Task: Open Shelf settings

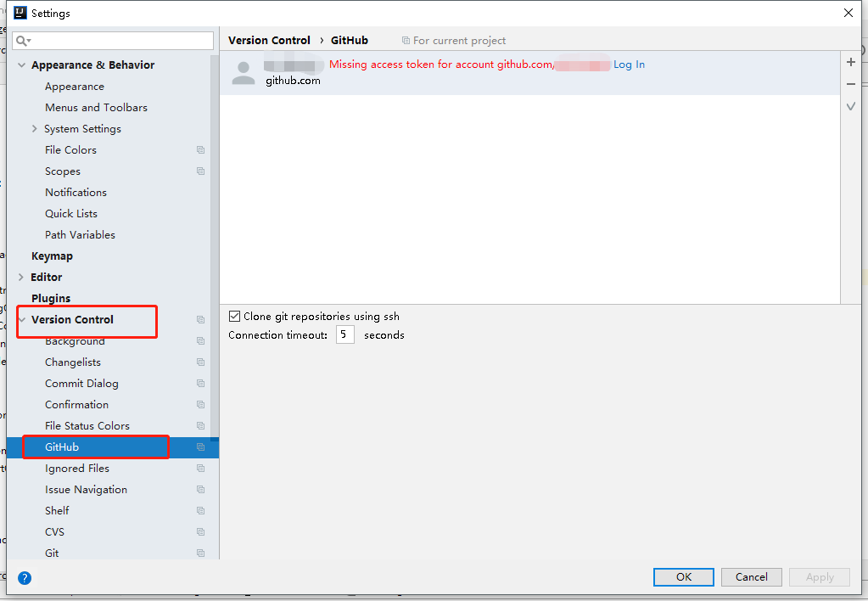Action: [x=57, y=511]
